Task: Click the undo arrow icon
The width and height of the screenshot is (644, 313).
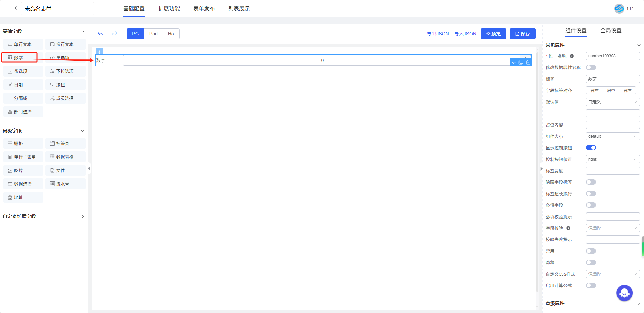Action: tap(100, 34)
